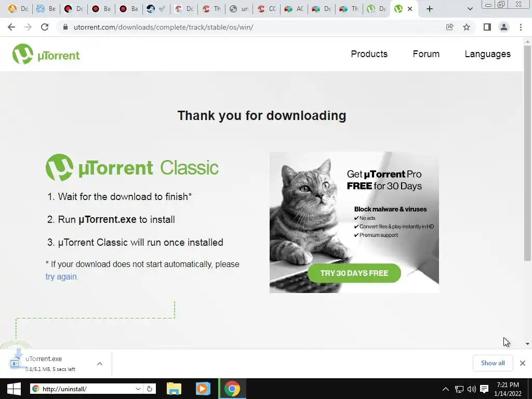Click the µTorrent logo in header
532x399 pixels.
[46, 54]
